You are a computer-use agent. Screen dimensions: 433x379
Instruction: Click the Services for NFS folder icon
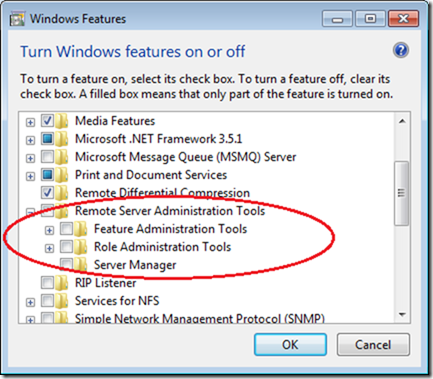(62, 301)
